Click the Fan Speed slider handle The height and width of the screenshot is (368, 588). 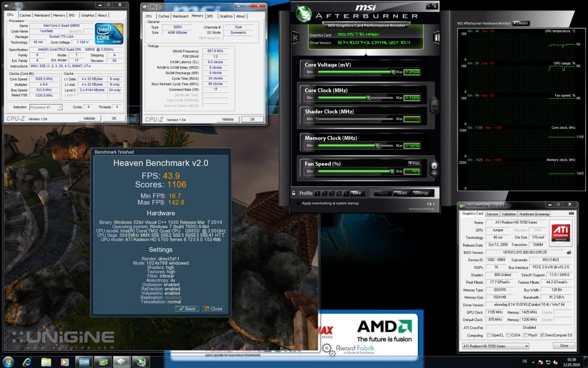(x=392, y=171)
